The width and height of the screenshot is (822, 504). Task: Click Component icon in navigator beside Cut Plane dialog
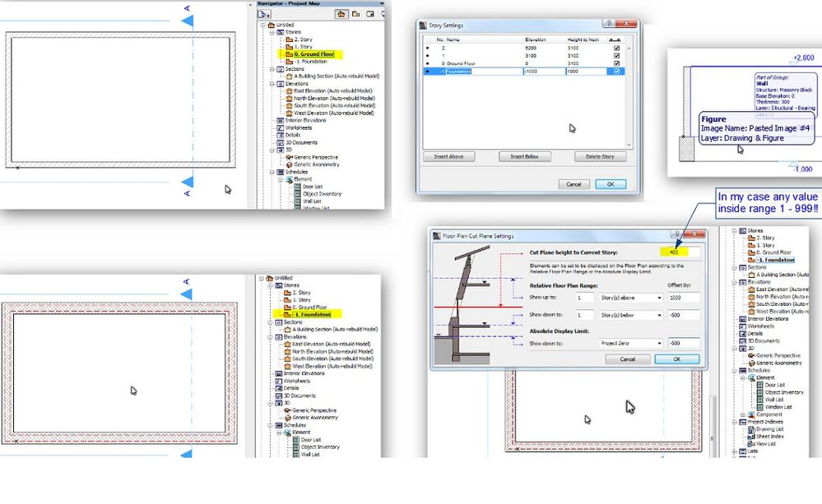pos(751,414)
